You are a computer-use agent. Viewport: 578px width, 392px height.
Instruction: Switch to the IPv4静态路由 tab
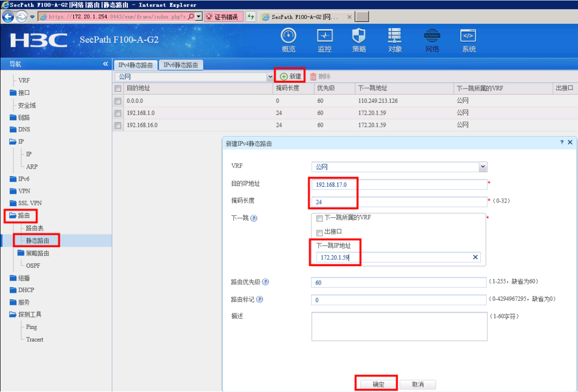pyautogui.click(x=135, y=65)
